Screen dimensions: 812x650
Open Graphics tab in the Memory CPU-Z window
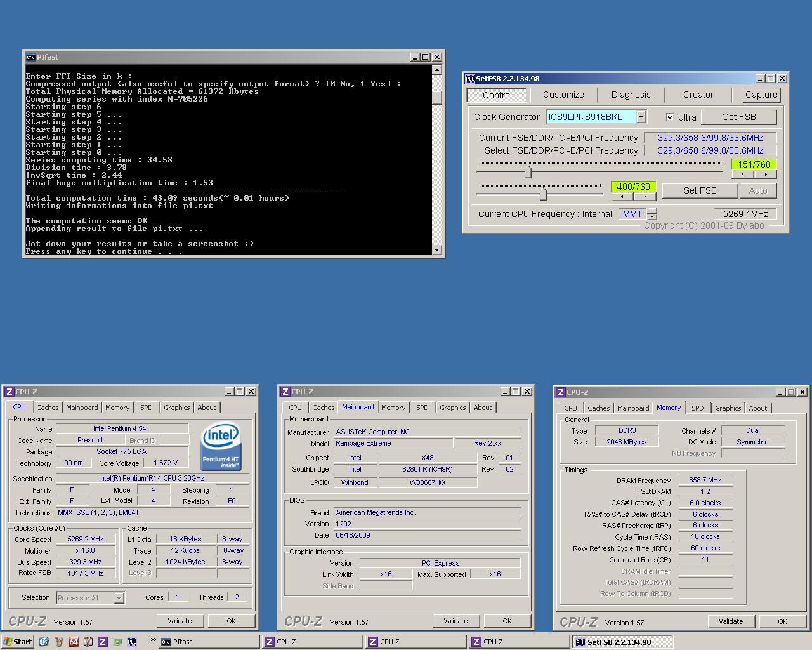[728, 408]
